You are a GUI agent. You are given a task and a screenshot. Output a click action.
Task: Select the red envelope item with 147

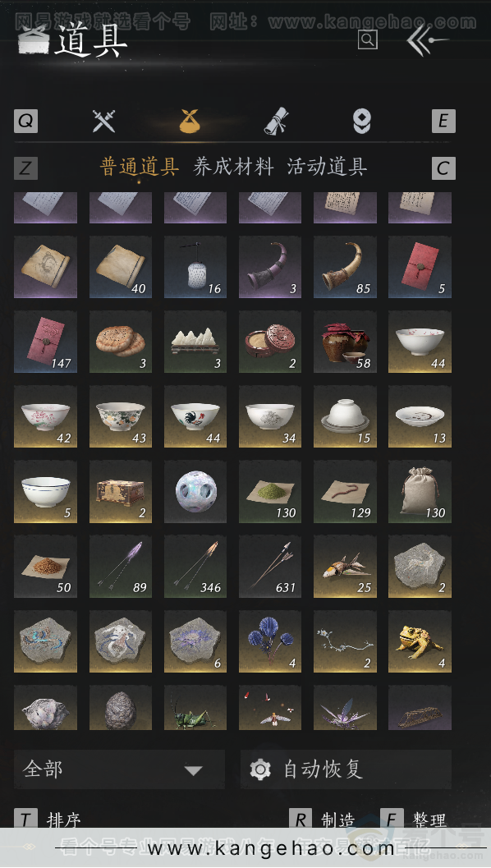click(45, 342)
